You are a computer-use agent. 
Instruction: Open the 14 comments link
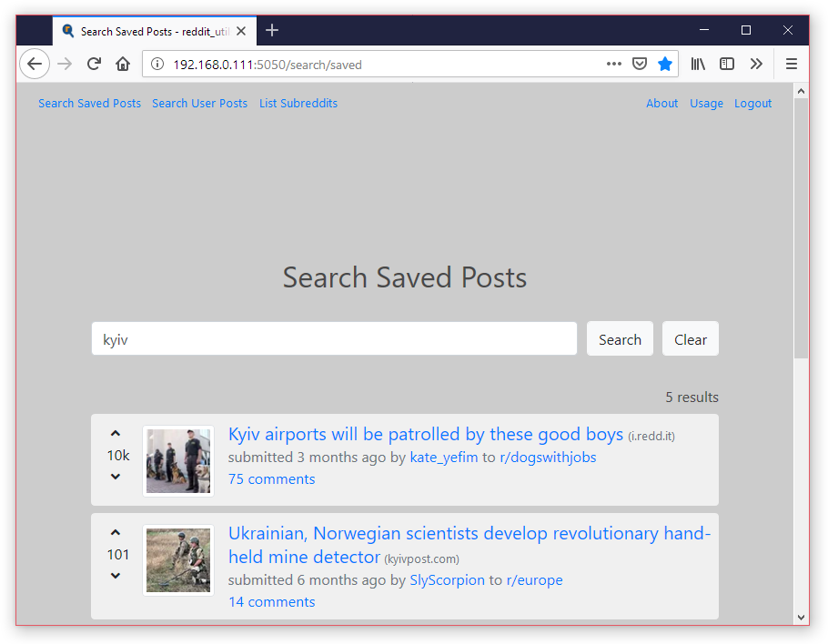271,602
